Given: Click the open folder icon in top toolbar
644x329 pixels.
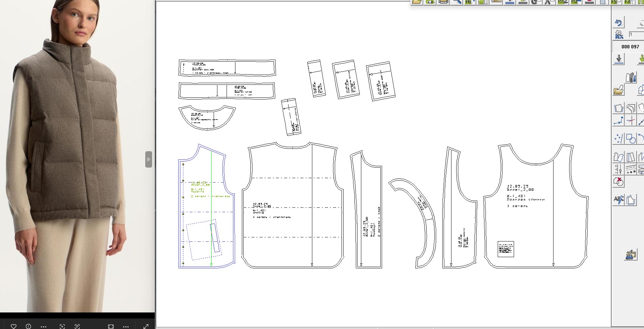Looking at the screenshot, I should point(417,2).
